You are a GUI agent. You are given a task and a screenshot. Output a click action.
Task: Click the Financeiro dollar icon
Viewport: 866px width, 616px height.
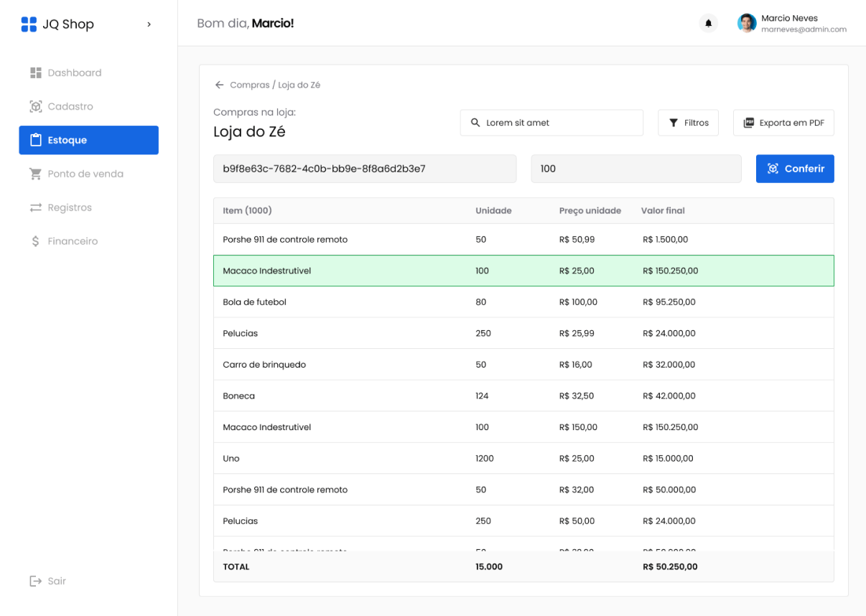click(36, 241)
